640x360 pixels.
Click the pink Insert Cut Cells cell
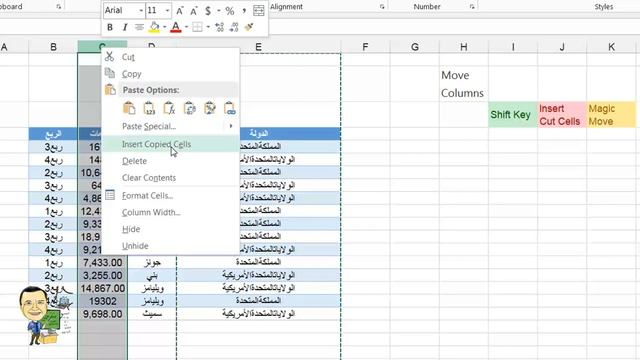[562, 115]
